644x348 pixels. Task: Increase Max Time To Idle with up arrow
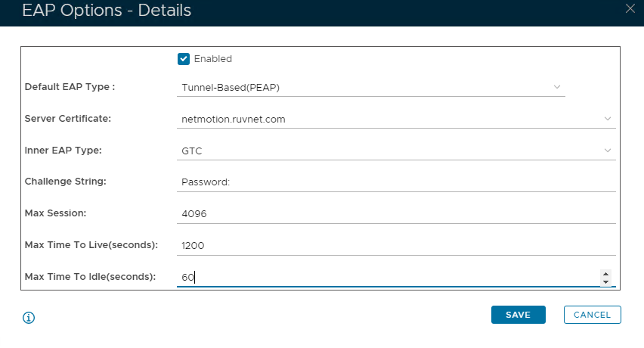click(x=605, y=273)
